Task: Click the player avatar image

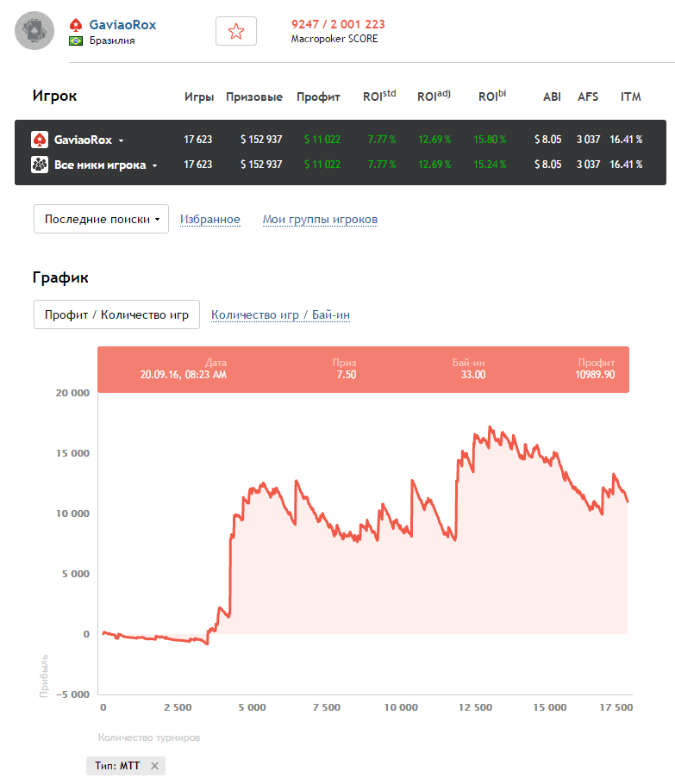Action: [x=35, y=32]
